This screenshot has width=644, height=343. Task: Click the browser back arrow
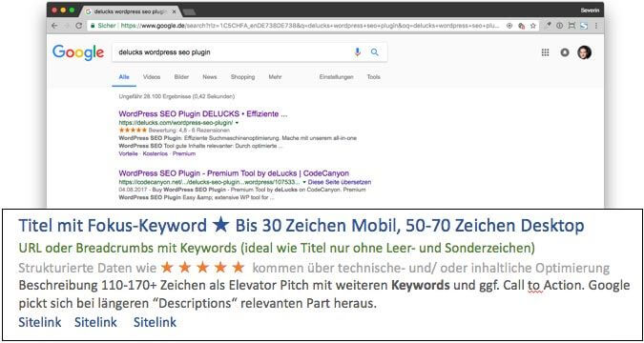(x=54, y=26)
